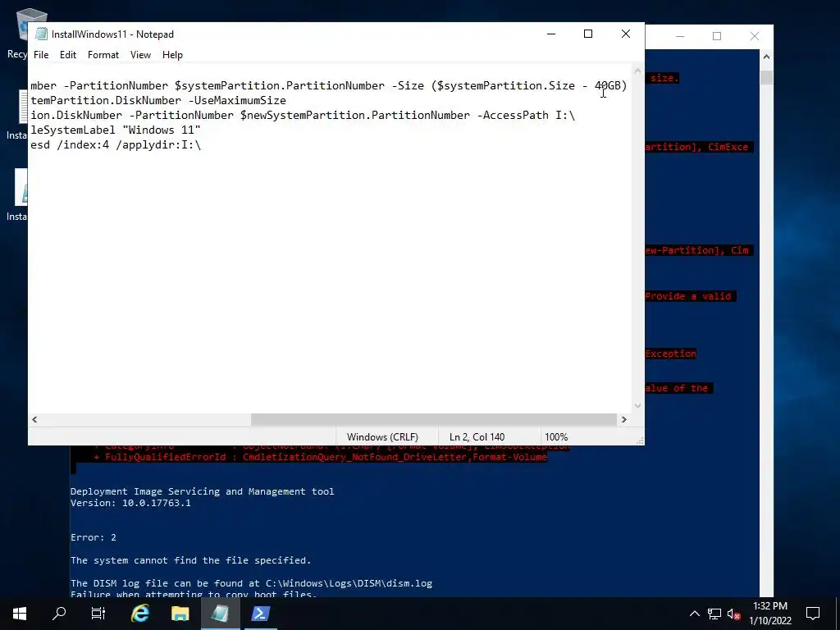The image size is (840, 630).
Task: Launch Internet Explorer from the taskbar
Action: pyautogui.click(x=139, y=614)
